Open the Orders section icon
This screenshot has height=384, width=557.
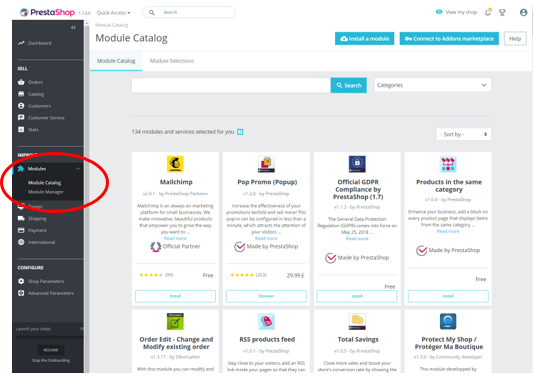pyautogui.click(x=21, y=82)
